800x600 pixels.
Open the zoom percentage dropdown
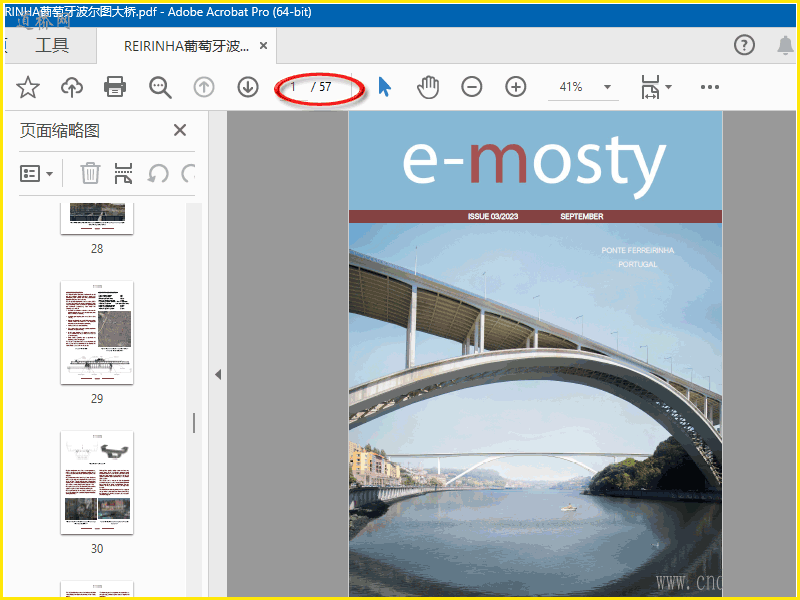pos(607,87)
